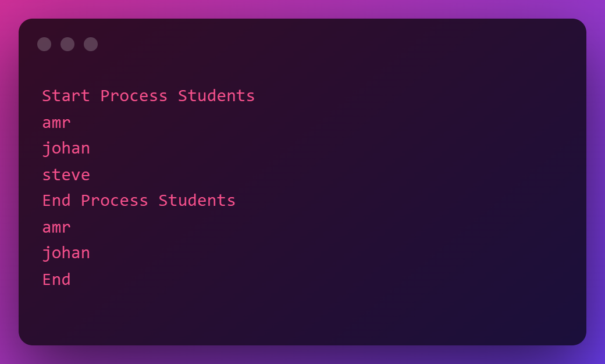Click the second amr output line
Viewport: 605px width, 364px height.
[x=56, y=227]
